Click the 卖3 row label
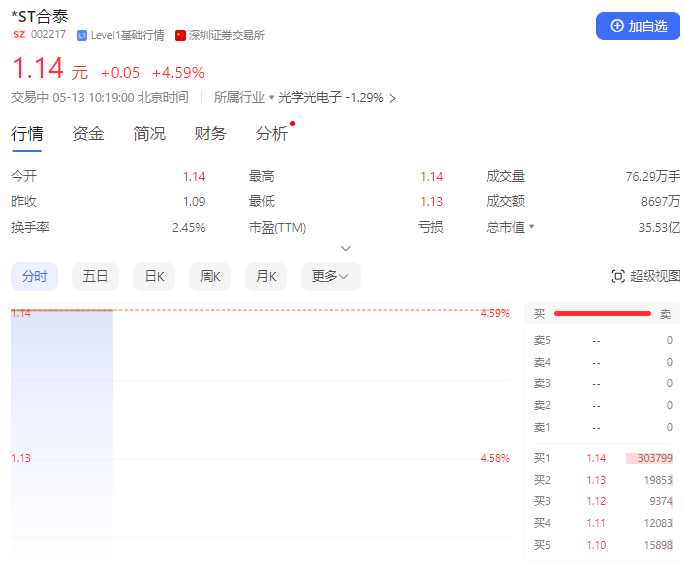Viewport: 684px width, 568px height. [x=542, y=383]
